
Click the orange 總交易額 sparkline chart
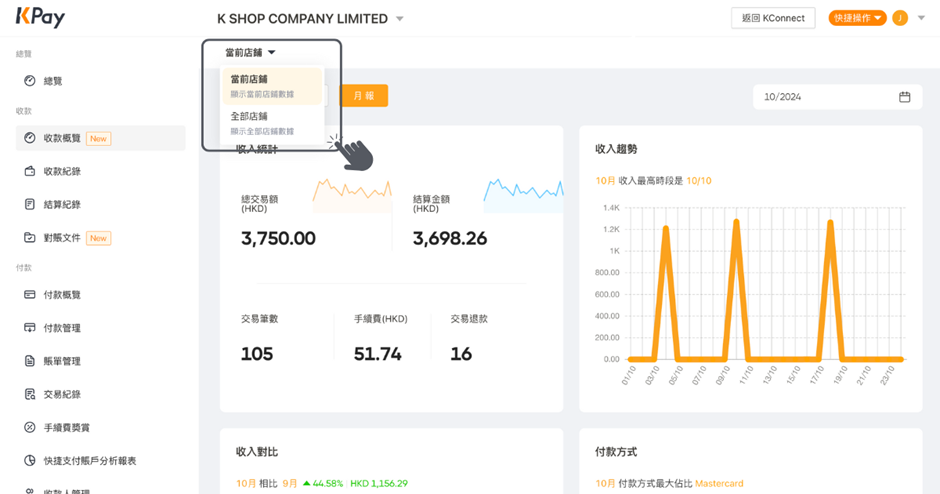[352, 195]
